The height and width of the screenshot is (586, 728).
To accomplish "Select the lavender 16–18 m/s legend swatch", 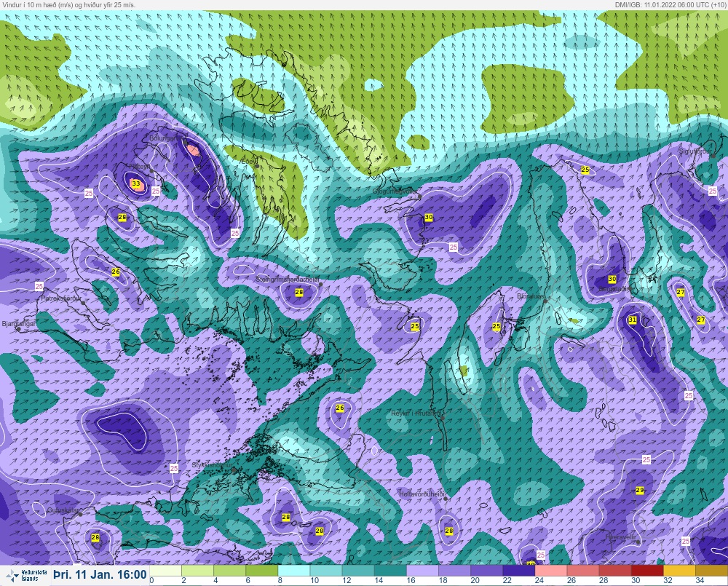I will pyautogui.click(x=422, y=570).
